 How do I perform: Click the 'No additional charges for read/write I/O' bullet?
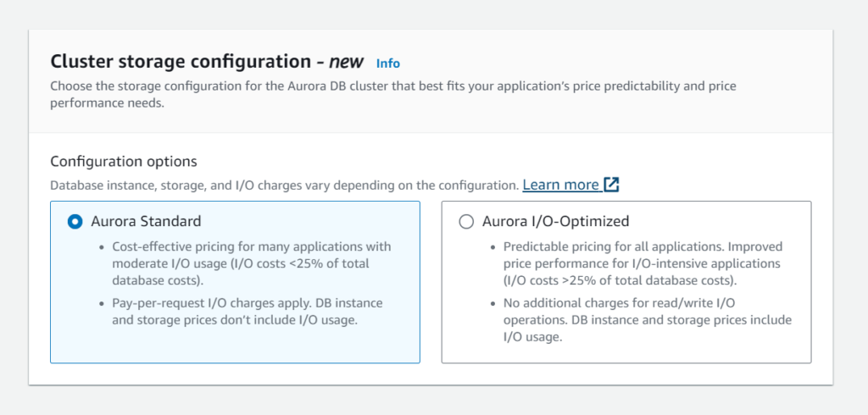coord(647,320)
